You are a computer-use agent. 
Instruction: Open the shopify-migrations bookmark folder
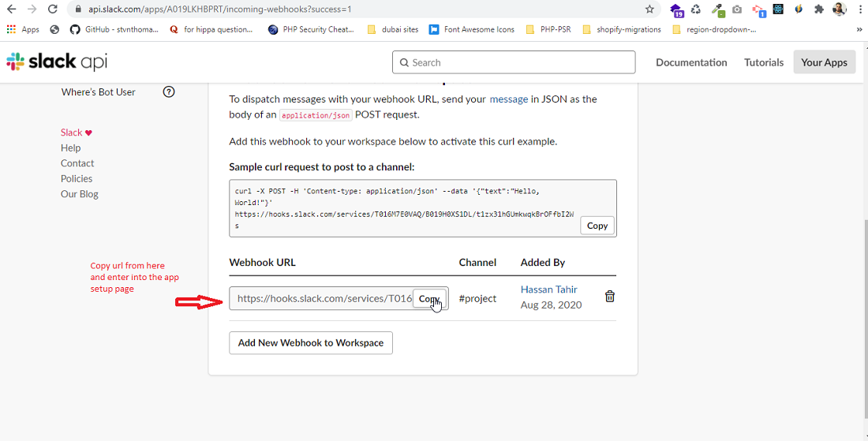pyautogui.click(x=622, y=29)
